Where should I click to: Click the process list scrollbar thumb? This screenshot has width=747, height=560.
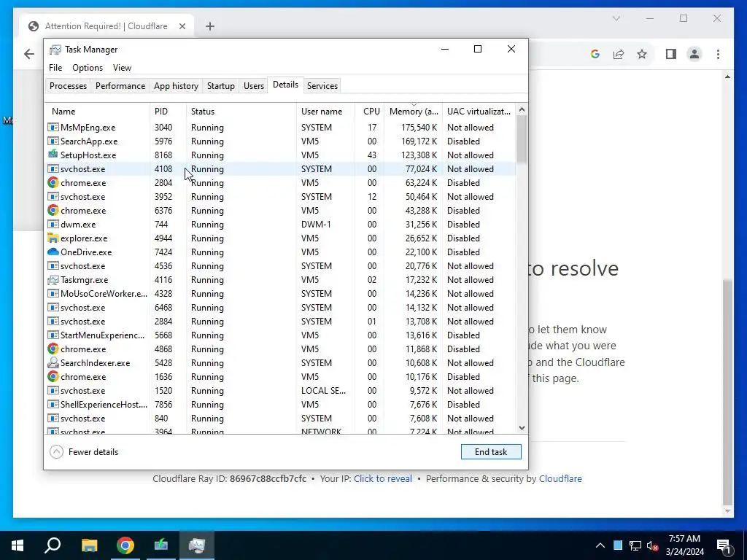[522, 139]
